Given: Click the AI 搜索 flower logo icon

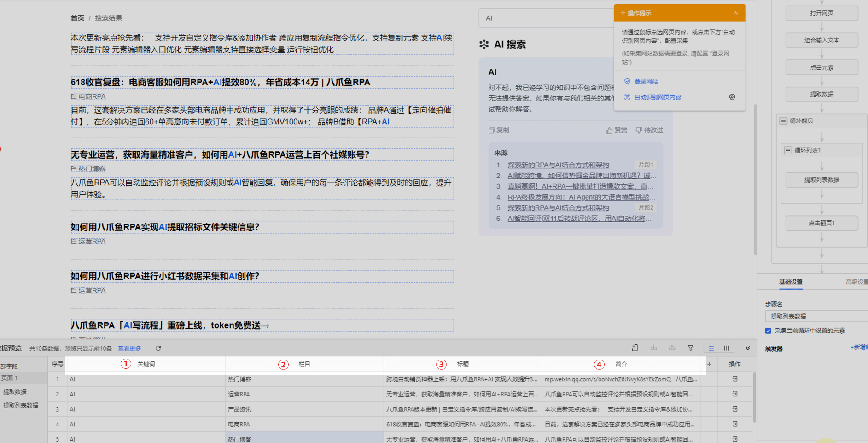Looking at the screenshot, I should (484, 44).
